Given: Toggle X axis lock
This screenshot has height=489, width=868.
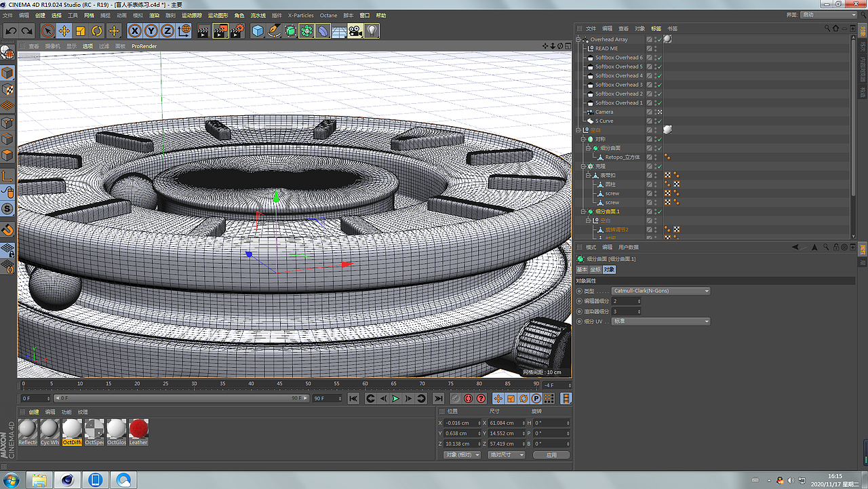Looking at the screenshot, I should pos(134,31).
